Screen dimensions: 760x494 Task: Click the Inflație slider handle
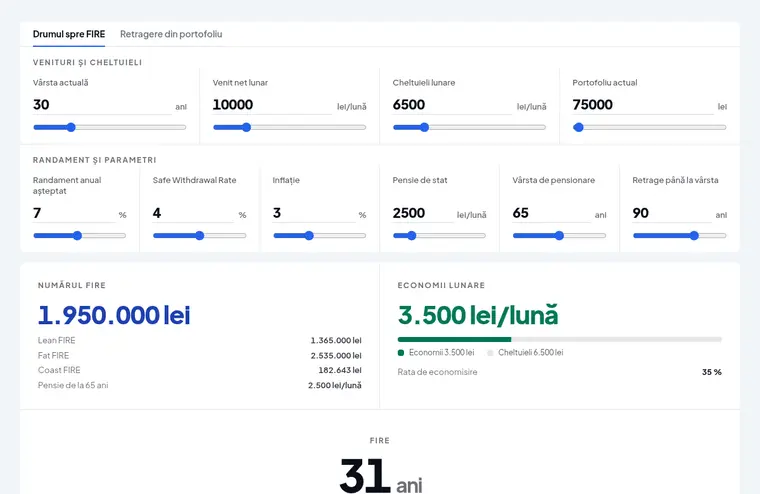tap(309, 236)
